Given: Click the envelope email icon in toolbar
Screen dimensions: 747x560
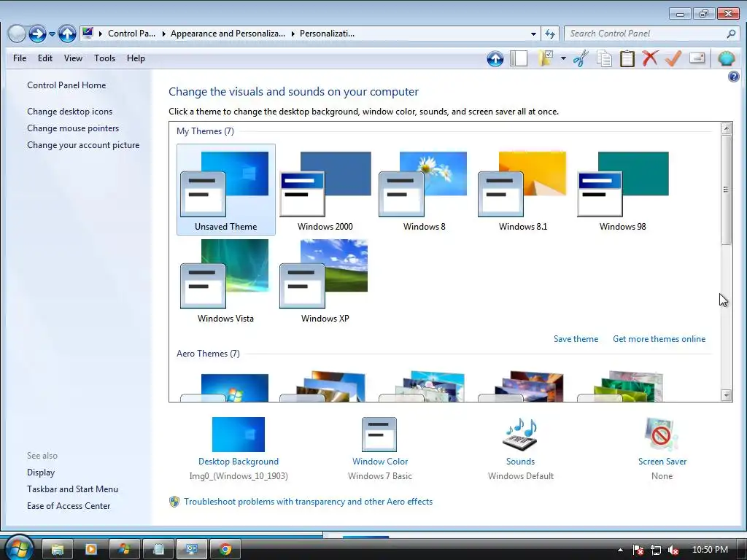Looking at the screenshot, I should point(697,58).
